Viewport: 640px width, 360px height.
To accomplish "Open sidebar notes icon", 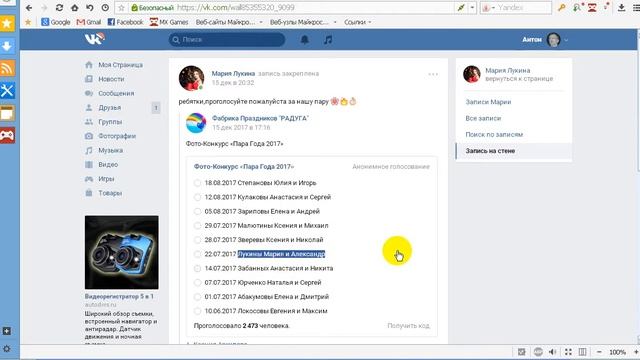I will click(7, 113).
